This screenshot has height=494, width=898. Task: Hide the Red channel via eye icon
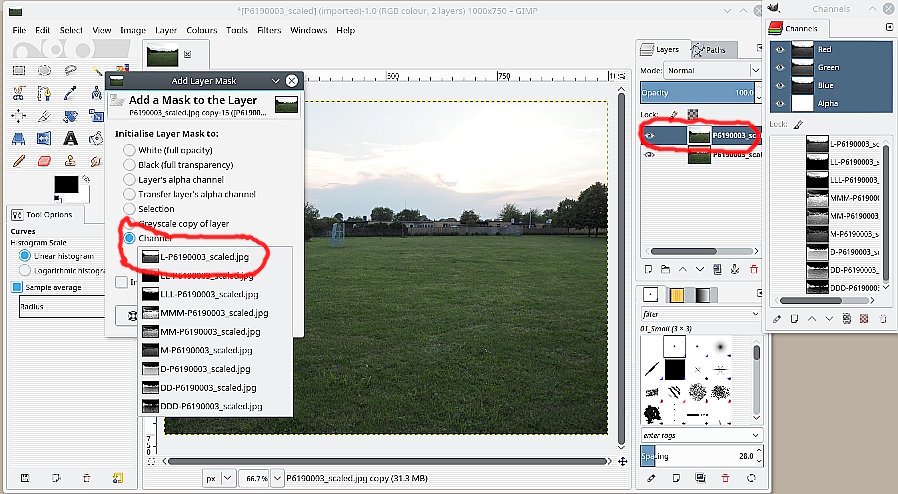(x=781, y=48)
